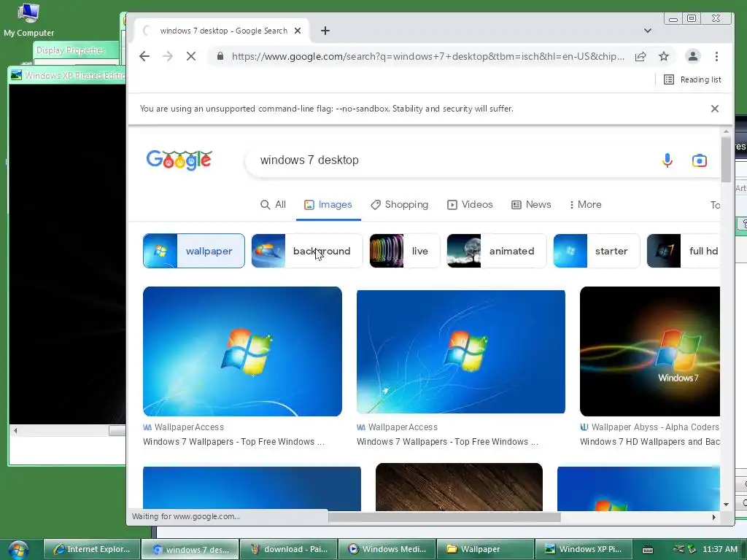Switch to the News tab

[531, 205]
